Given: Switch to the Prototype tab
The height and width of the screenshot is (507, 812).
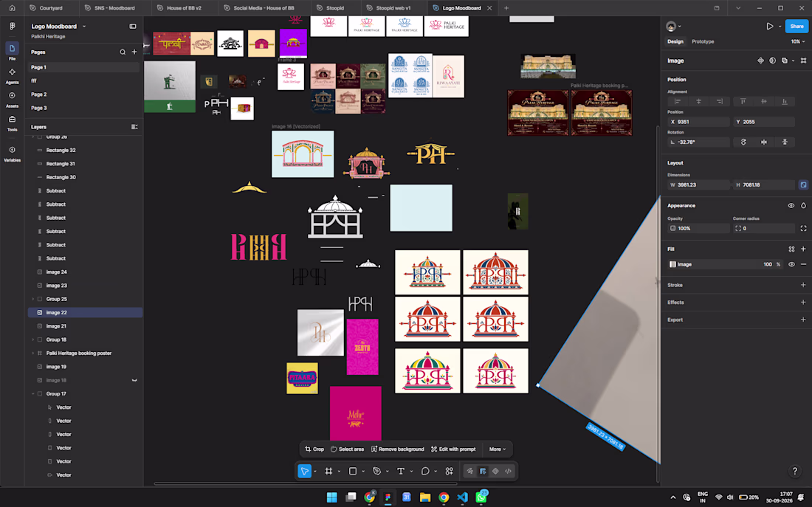Looking at the screenshot, I should point(703,41).
